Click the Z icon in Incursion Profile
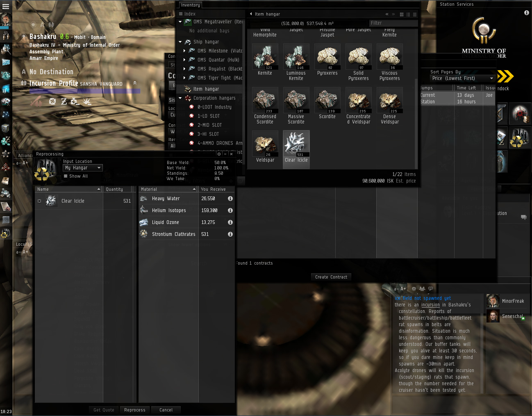This screenshot has height=416, width=532. coord(64,101)
